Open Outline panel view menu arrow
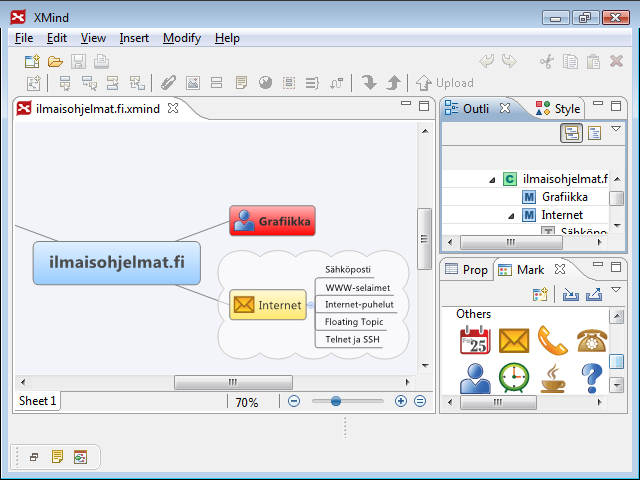This screenshot has width=640, height=480. pyautogui.click(x=616, y=129)
